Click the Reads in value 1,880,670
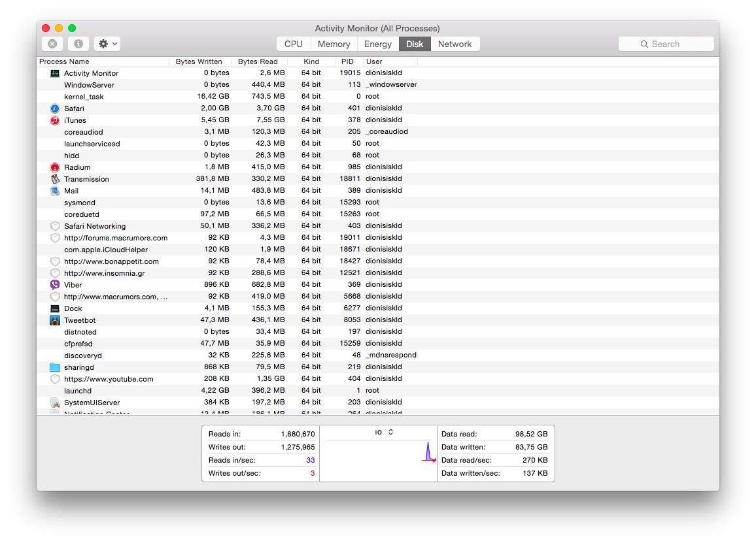Screen dimensions: 756x543 coord(298,434)
